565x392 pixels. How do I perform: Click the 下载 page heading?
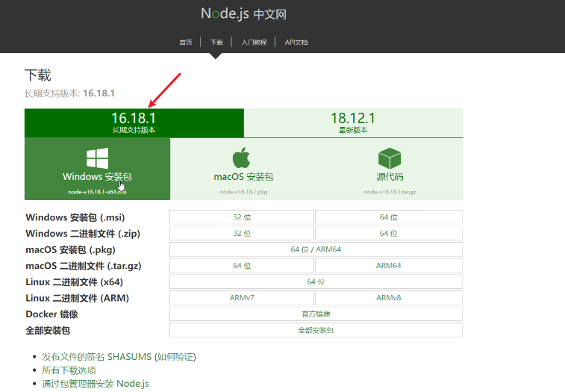[x=38, y=75]
